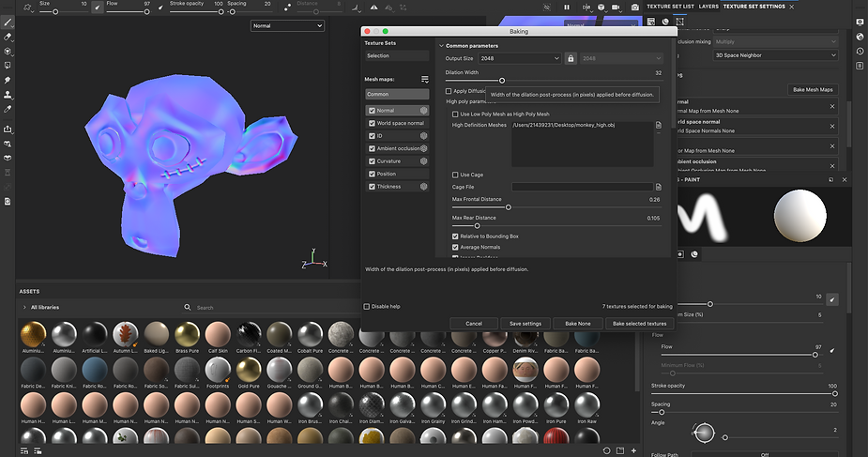Adjust the Dilation Width slider
The width and height of the screenshot is (868, 457).
502,81
